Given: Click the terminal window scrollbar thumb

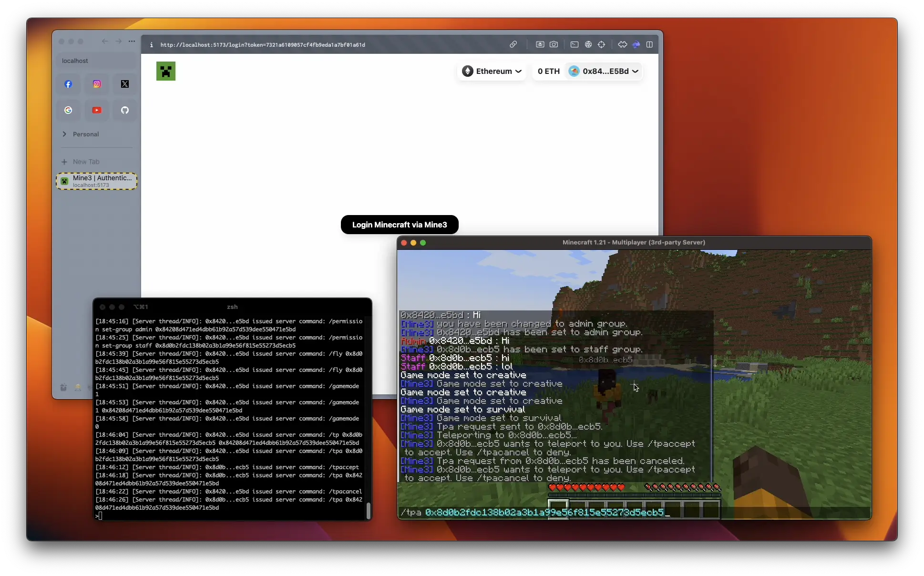Looking at the screenshot, I should click(x=368, y=510).
